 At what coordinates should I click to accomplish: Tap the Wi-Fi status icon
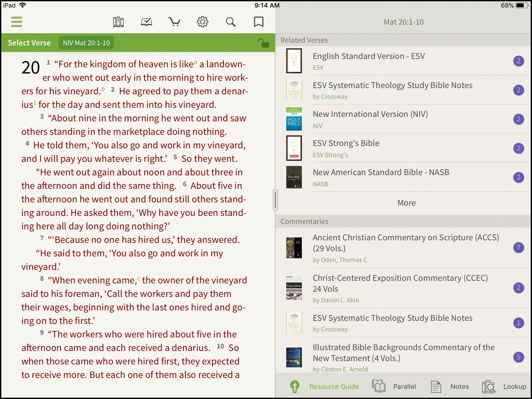[22, 5]
